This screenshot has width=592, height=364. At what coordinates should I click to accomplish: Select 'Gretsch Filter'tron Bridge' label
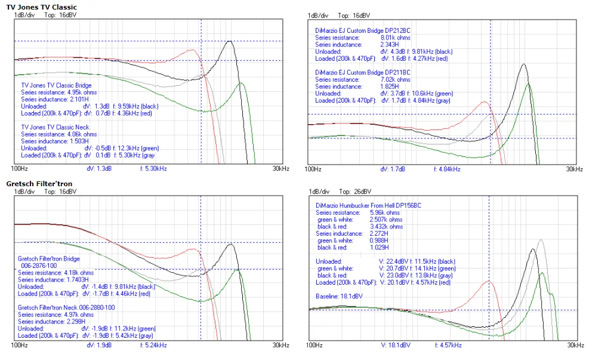49,258
